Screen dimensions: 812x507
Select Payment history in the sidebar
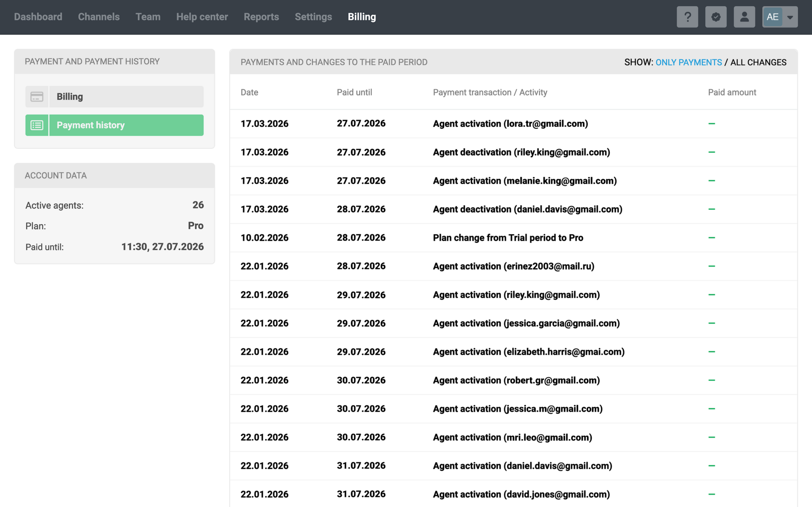tap(126, 125)
